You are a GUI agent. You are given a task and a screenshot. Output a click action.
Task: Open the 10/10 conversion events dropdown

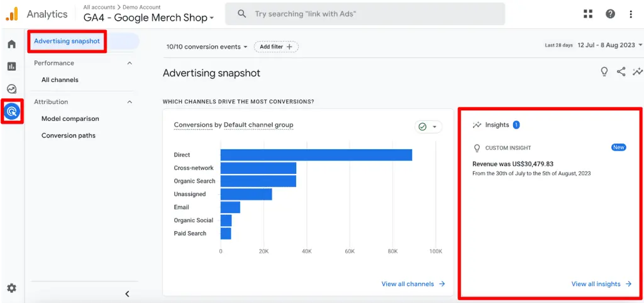coord(206,47)
